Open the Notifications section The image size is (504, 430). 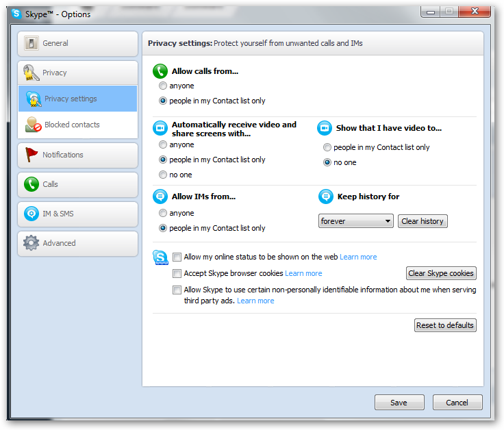(x=77, y=155)
